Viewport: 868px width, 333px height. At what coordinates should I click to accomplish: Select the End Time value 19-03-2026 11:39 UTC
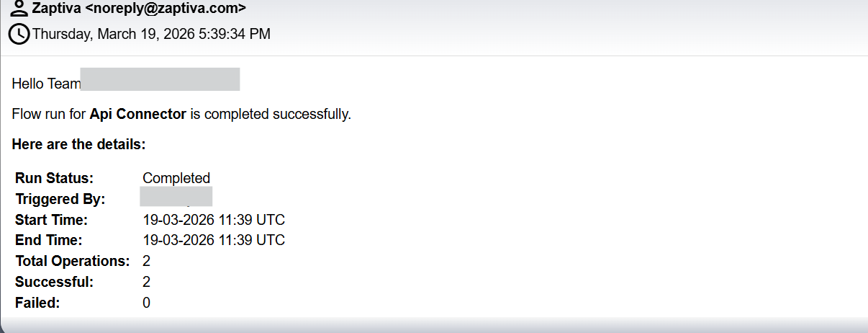[x=214, y=240]
